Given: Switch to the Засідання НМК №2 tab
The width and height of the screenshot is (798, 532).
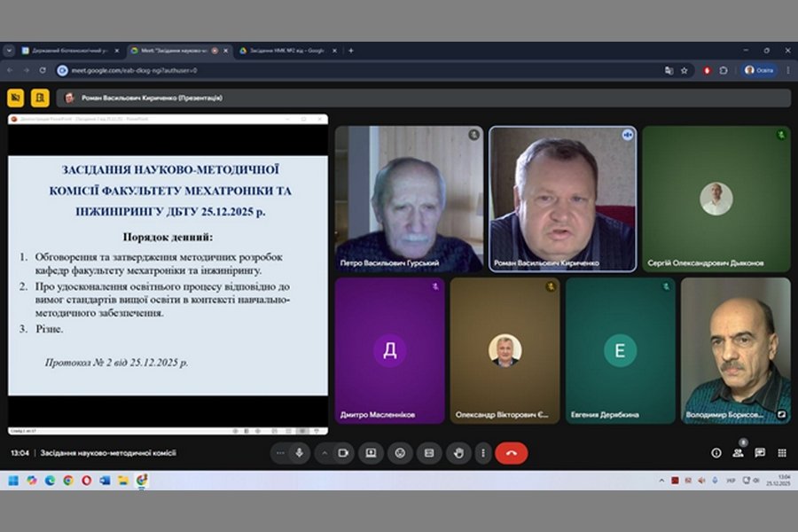Looking at the screenshot, I should 284,51.
